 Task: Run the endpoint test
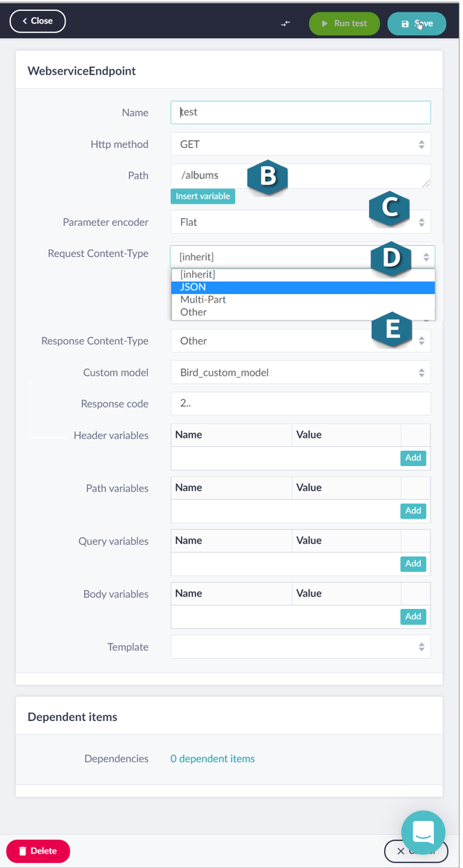(x=345, y=23)
